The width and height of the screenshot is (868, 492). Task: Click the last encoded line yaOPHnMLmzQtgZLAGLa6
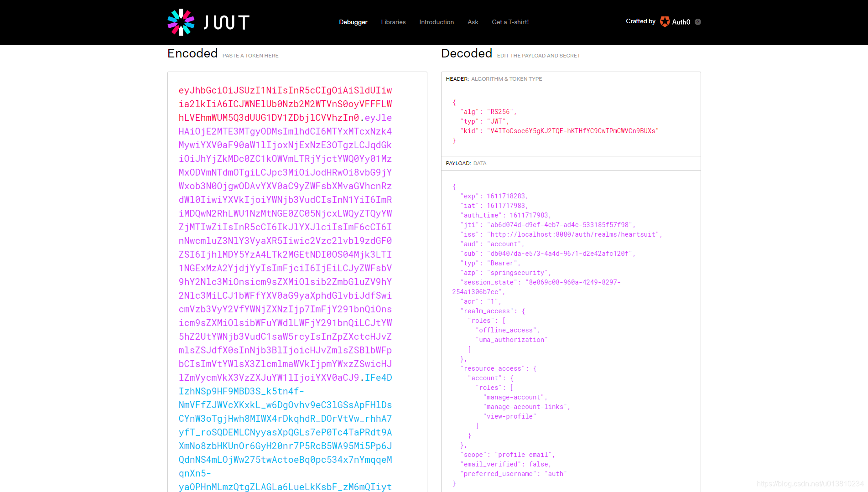click(x=286, y=487)
